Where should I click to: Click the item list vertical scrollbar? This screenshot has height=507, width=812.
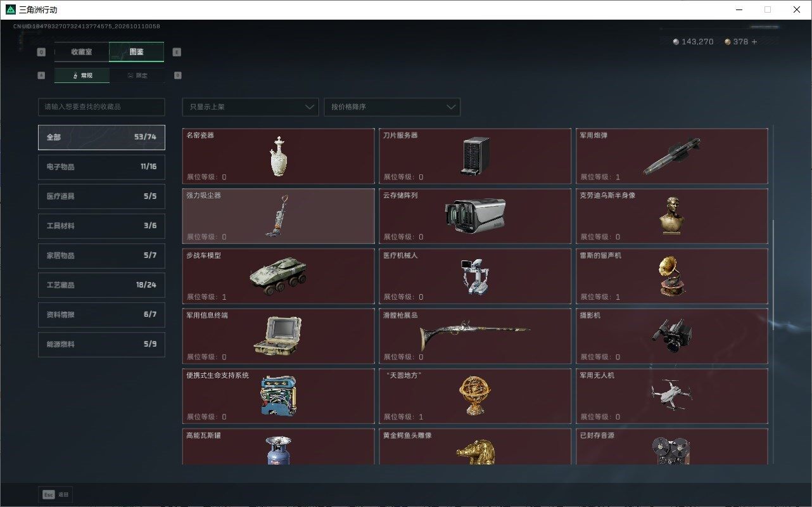[x=772, y=276]
